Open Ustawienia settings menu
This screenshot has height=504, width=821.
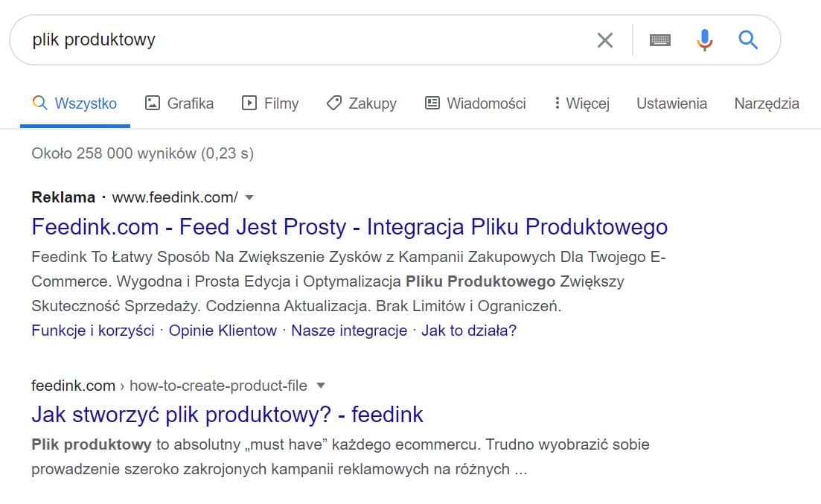pyautogui.click(x=671, y=103)
